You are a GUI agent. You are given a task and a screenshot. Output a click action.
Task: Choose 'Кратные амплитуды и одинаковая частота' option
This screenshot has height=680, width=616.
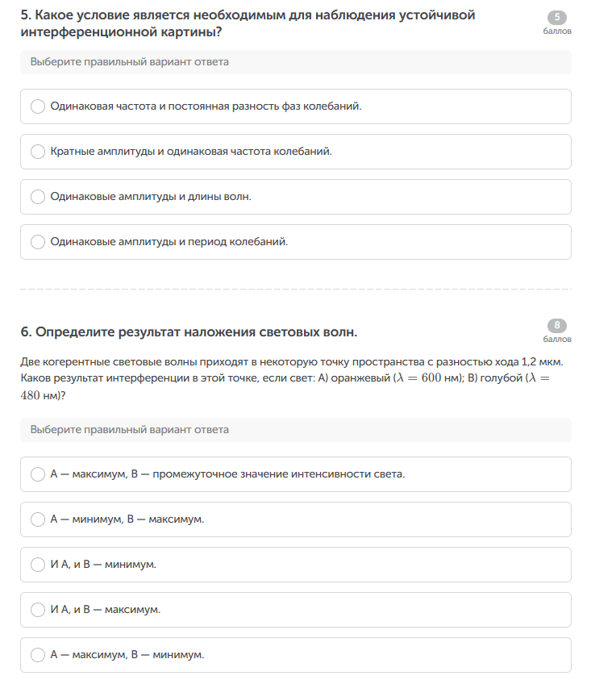[38, 152]
